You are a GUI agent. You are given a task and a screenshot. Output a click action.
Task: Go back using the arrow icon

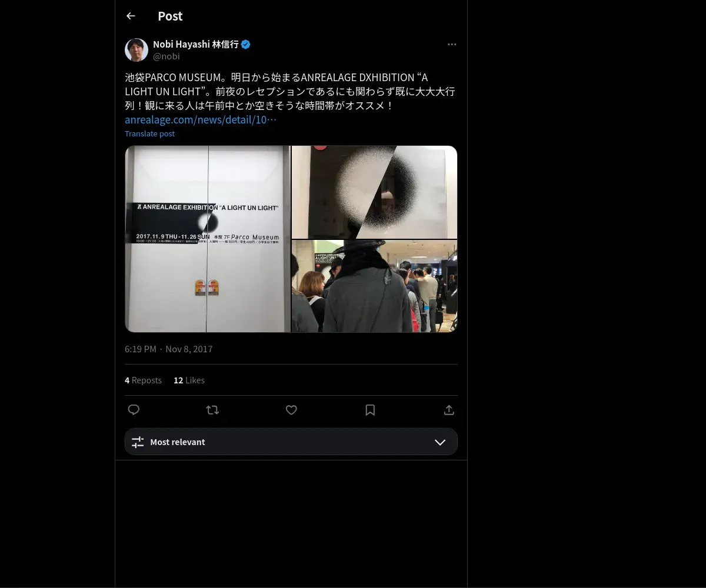coord(131,16)
